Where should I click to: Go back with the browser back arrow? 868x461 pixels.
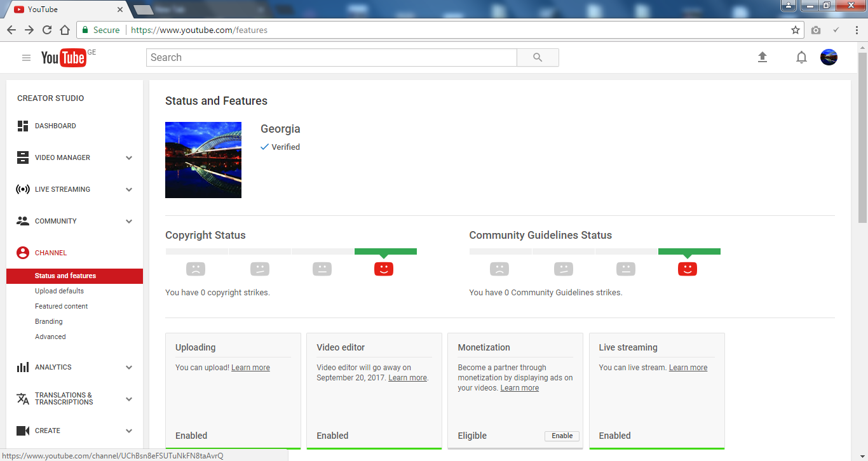point(11,30)
